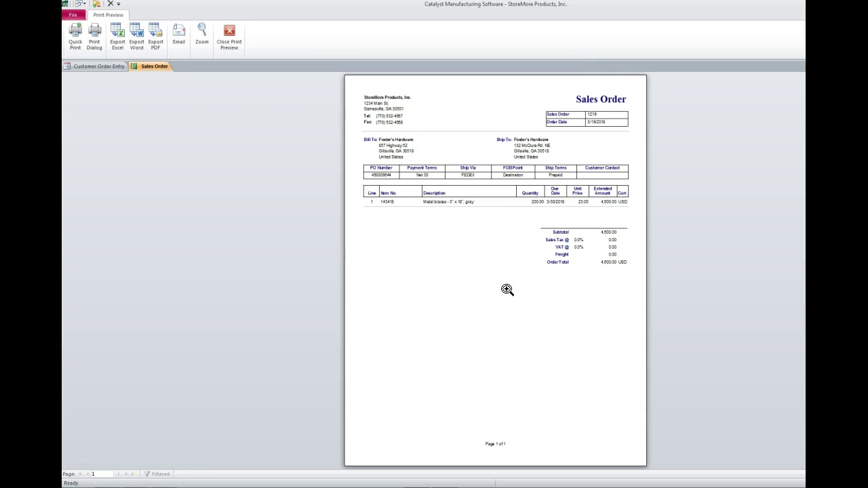Click the Close Print Preview button
This screenshot has height=488, width=868.
[229, 37]
